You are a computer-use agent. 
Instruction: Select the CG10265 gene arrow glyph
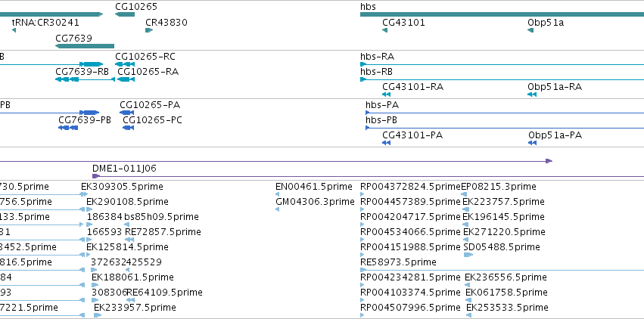coord(125,15)
